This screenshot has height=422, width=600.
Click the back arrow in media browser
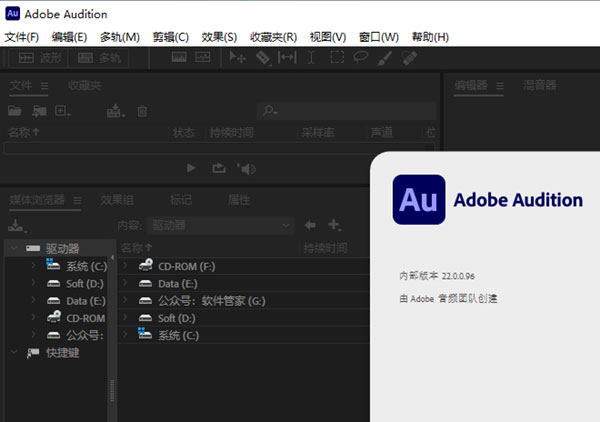click(x=310, y=225)
